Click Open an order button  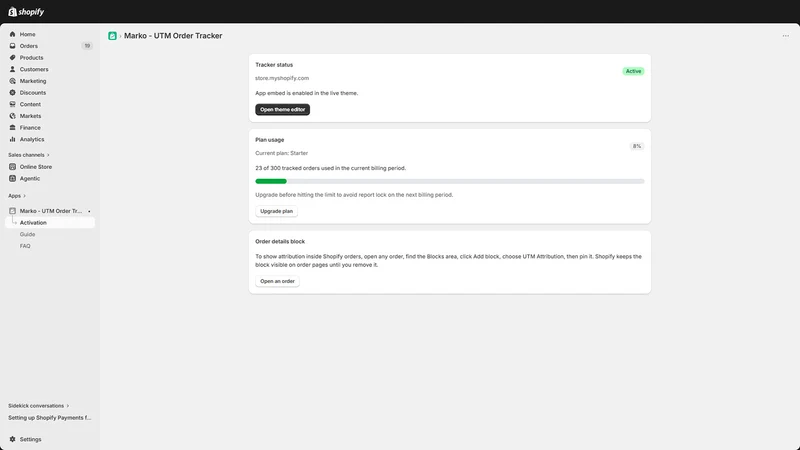[x=277, y=281]
